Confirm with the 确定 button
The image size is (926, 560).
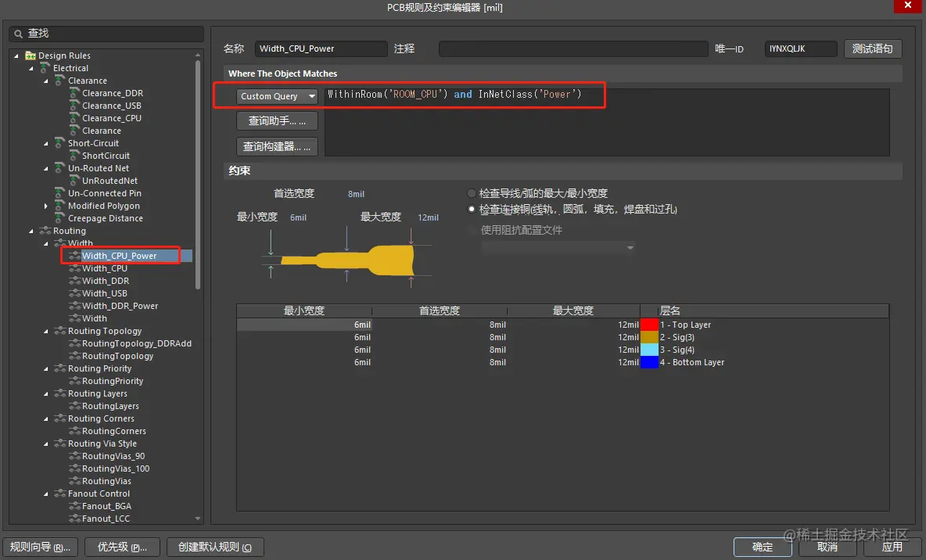(x=763, y=547)
